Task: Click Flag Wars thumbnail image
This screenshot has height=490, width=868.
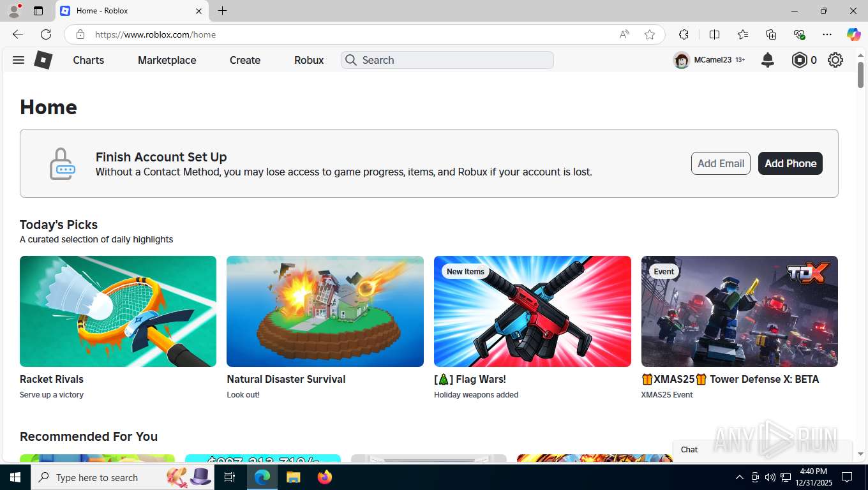Action: coord(532,311)
